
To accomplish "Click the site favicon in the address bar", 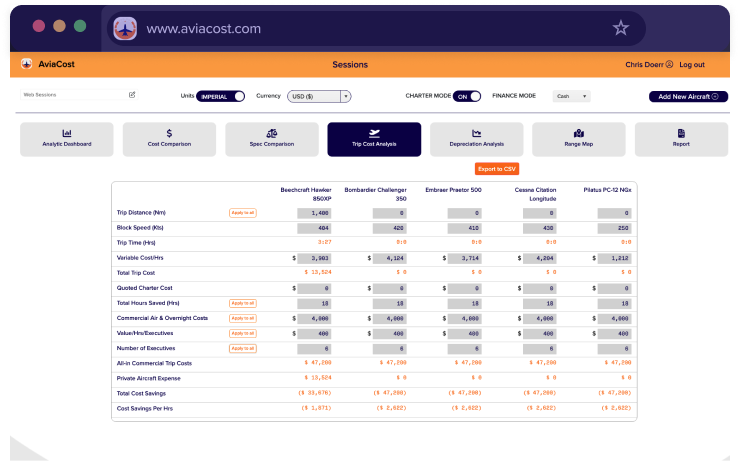I will pos(125,29).
